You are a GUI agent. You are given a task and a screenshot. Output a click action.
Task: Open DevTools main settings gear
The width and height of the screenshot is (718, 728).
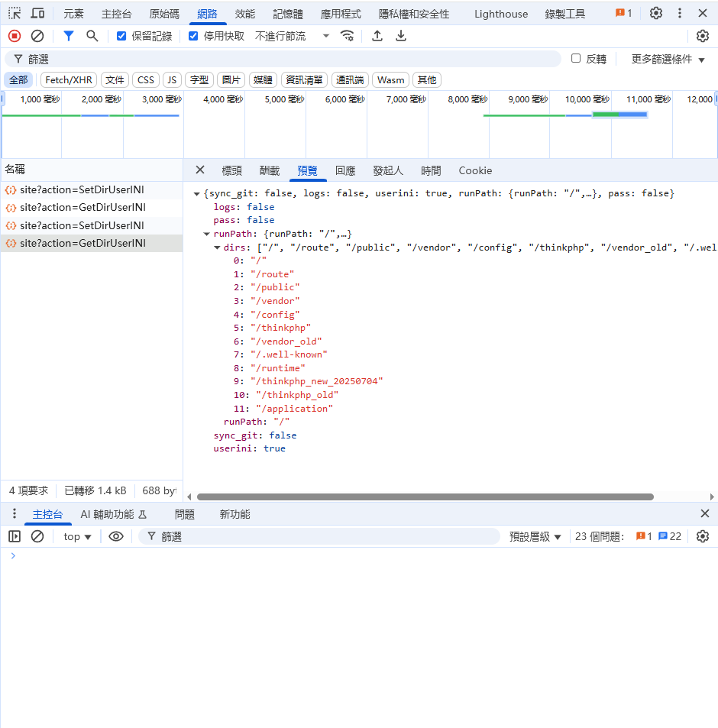[656, 14]
